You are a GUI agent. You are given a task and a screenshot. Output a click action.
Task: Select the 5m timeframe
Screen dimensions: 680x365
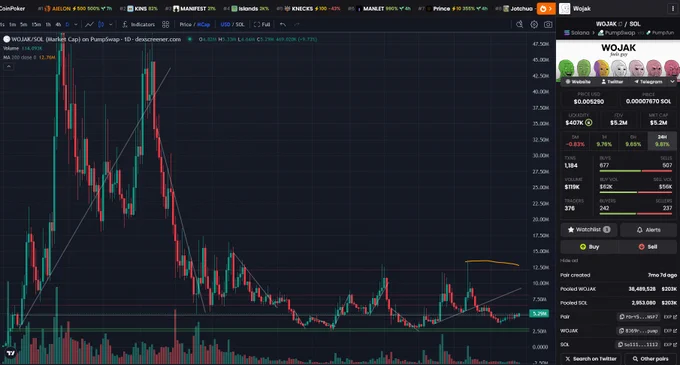[23, 24]
